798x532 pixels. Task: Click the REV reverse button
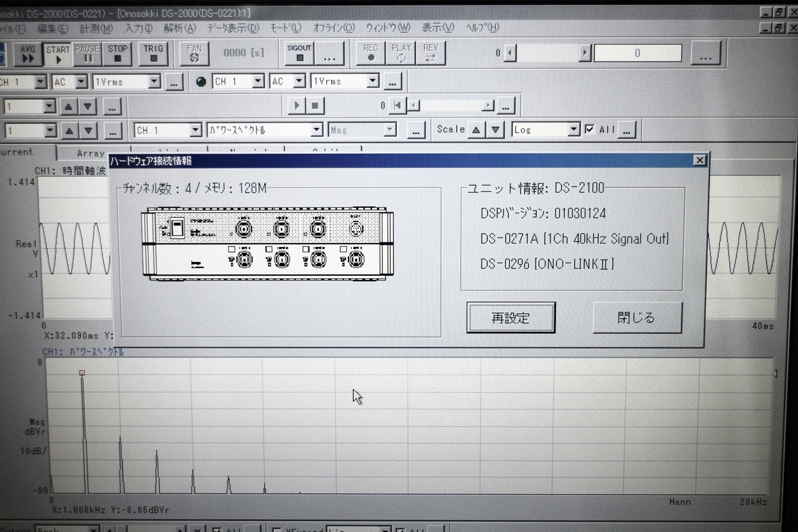(x=431, y=53)
